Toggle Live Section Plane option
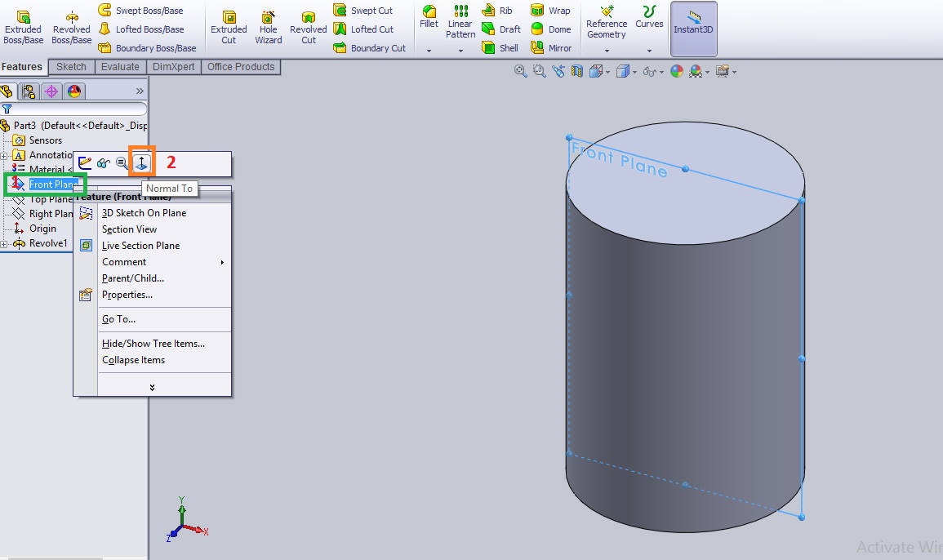Viewport: 943px width, 560px height. 139,245
